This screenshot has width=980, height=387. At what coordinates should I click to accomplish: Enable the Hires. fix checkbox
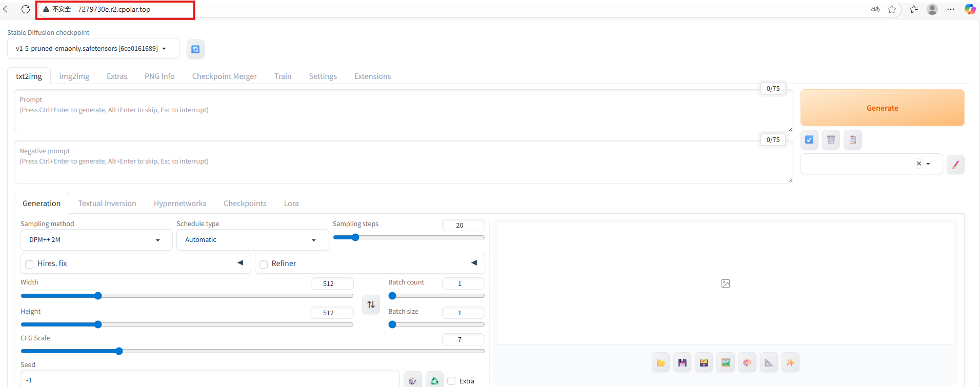click(29, 264)
